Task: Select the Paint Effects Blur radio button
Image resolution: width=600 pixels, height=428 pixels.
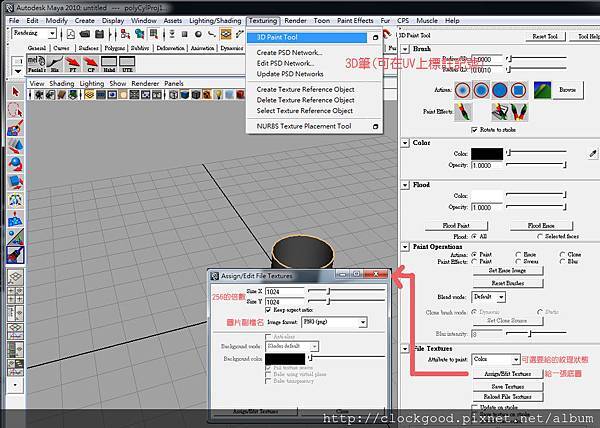Action: click(562, 261)
